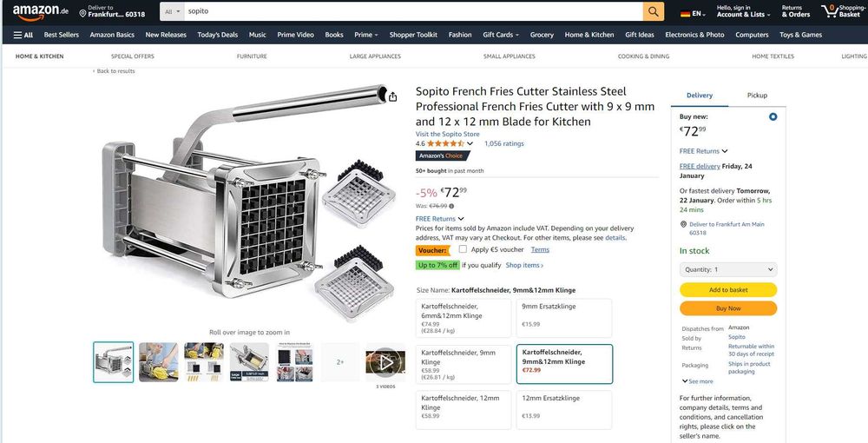The image size is (868, 443).
Task: Click the delivery location pin icon
Action: click(83, 13)
